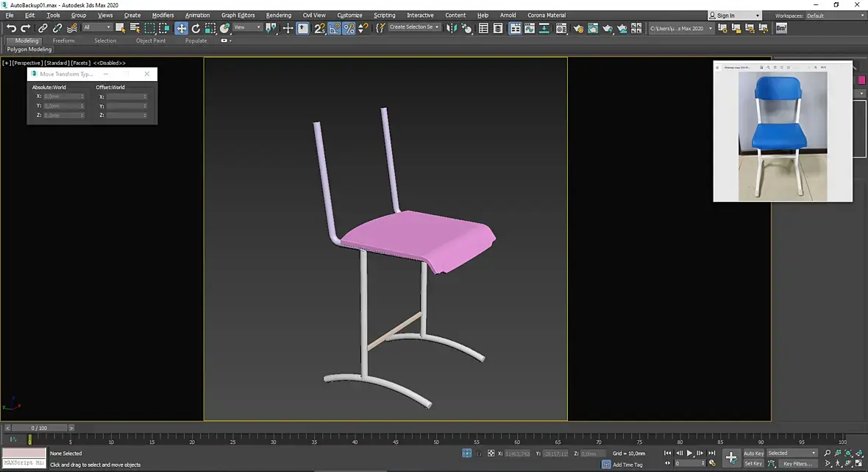Image resolution: width=868 pixels, height=472 pixels.
Task: Click the Select by Name icon
Action: pos(135,28)
